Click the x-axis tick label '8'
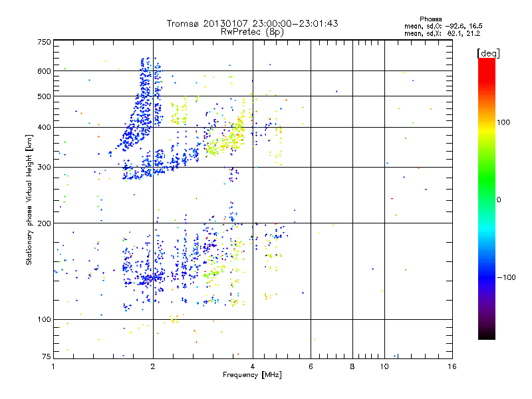 (x=352, y=366)
